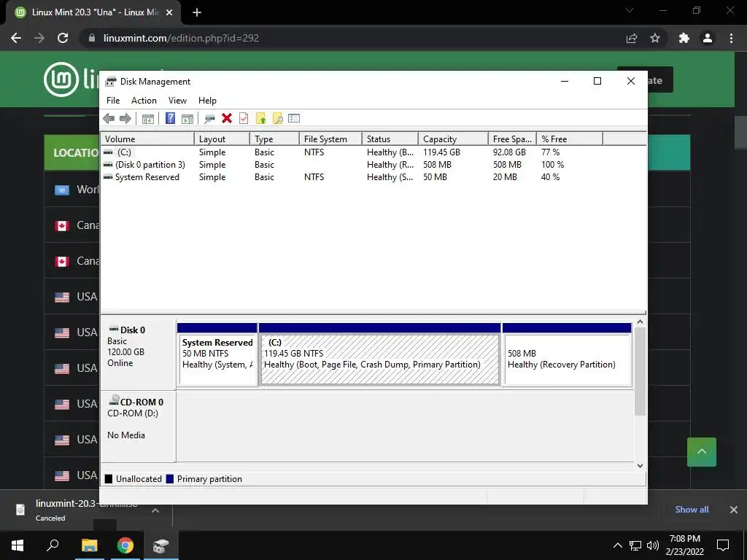Open the Windows Start menu
747x560 pixels.
pos(18,545)
